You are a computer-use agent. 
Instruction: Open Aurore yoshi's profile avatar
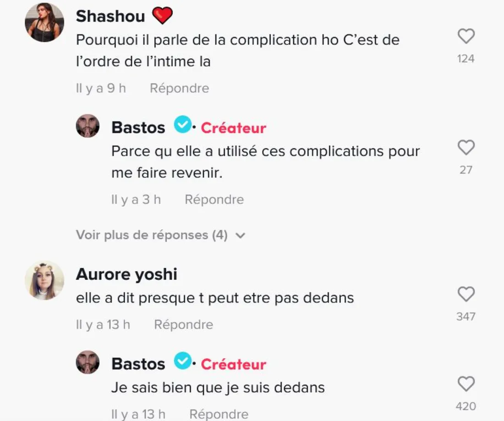click(x=44, y=281)
